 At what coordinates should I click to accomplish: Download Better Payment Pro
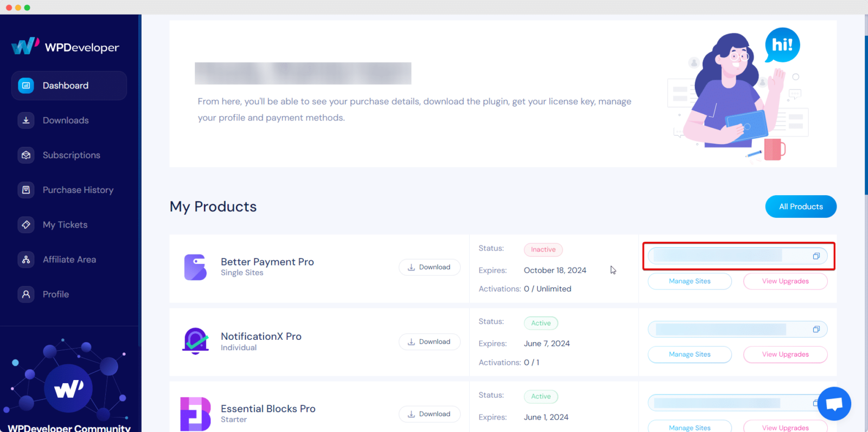429,267
